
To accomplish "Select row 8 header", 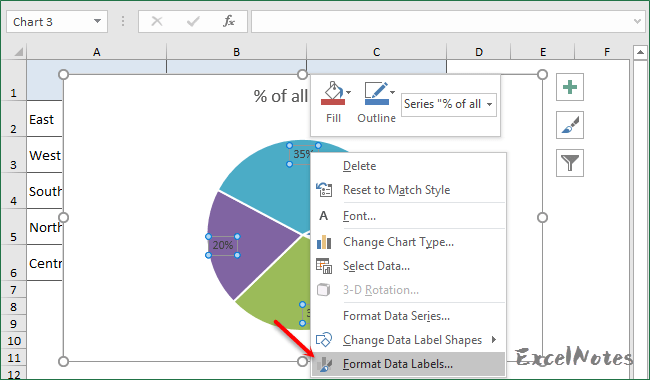I will [14, 307].
